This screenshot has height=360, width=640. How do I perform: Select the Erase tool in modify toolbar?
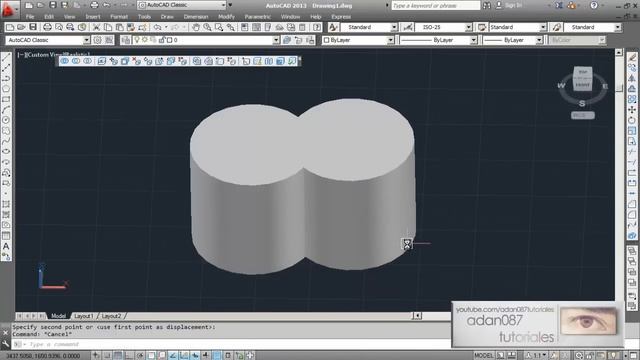pos(632,57)
